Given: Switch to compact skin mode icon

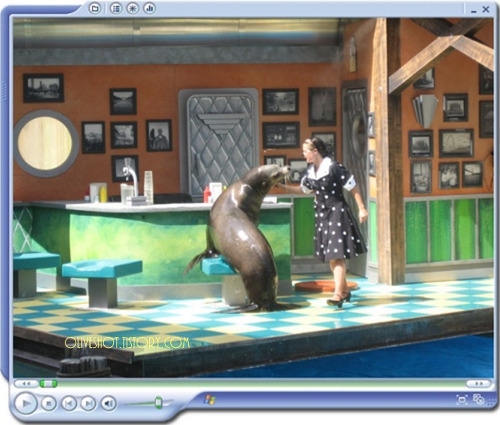Looking at the screenshot, I should click(x=479, y=399).
